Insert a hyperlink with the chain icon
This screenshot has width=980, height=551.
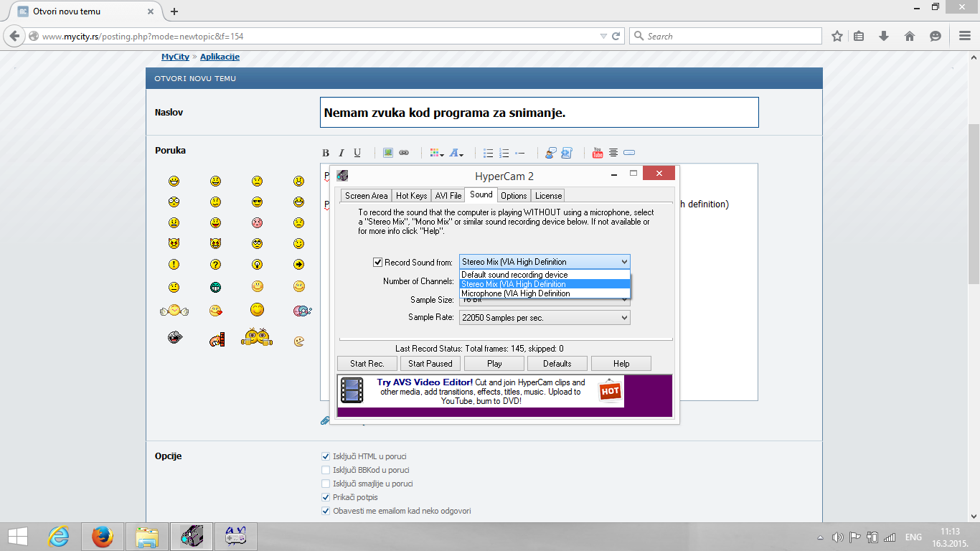(404, 153)
